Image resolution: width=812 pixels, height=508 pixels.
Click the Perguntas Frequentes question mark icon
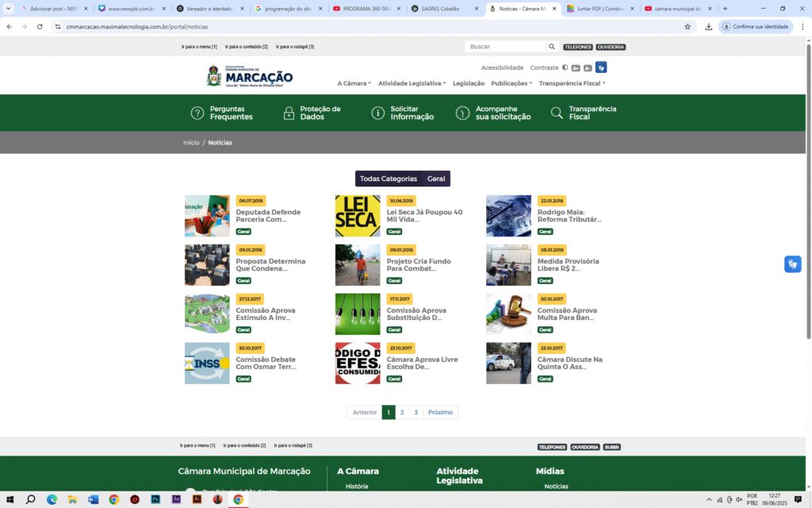click(197, 113)
